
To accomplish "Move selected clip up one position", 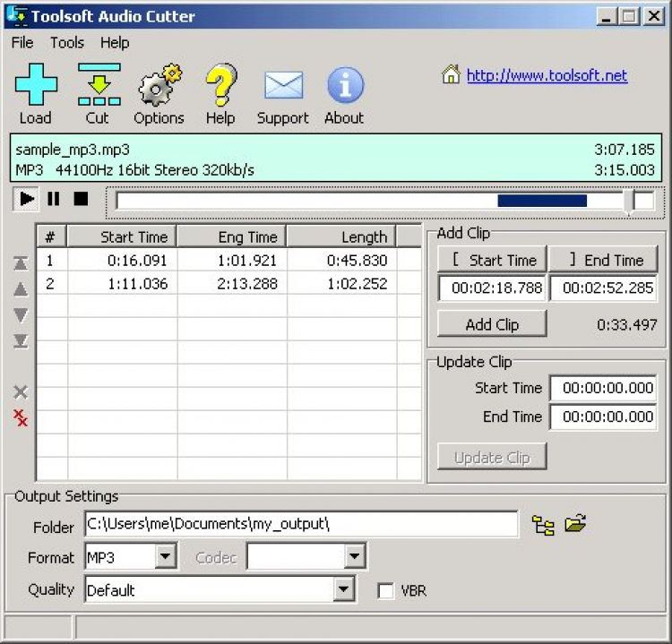I will coord(21,289).
